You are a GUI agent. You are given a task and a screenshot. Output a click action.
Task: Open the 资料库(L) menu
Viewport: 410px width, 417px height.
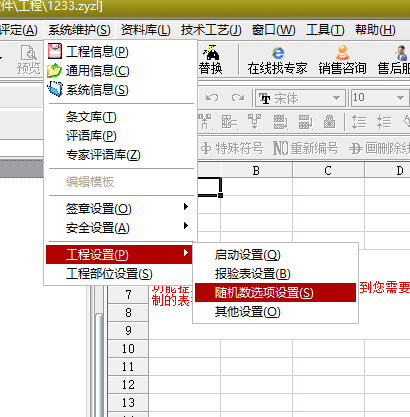coord(146,30)
